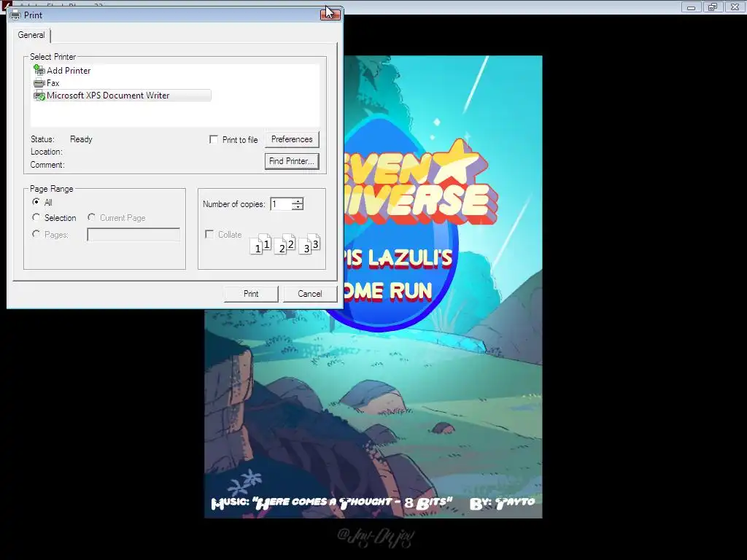Select the Pages radio button

click(x=36, y=234)
